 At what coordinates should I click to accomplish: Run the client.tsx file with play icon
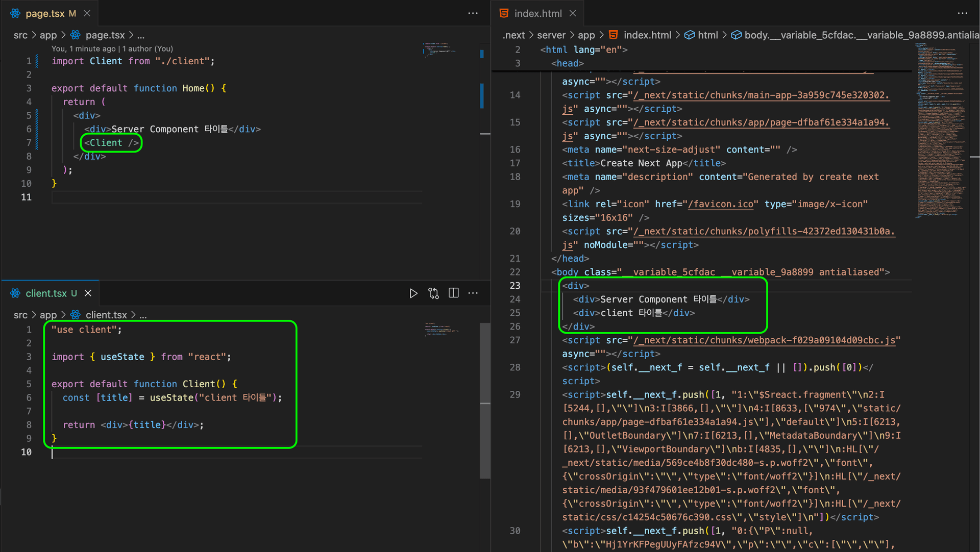pyautogui.click(x=413, y=293)
